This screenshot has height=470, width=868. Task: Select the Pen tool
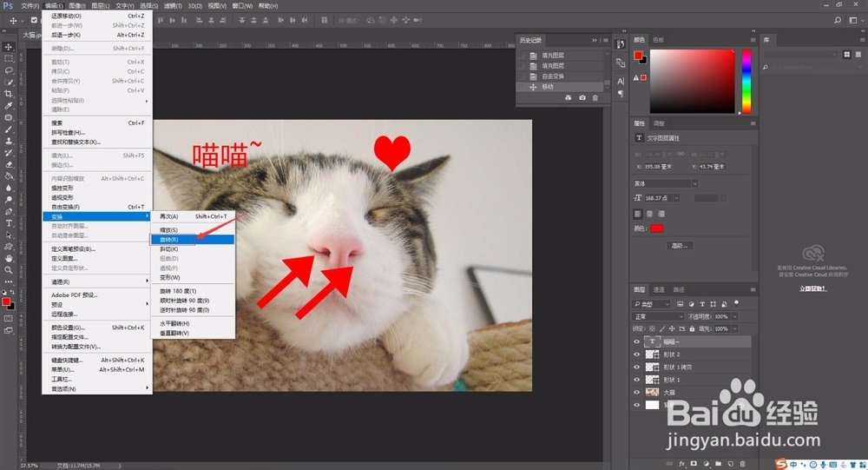tap(9, 212)
